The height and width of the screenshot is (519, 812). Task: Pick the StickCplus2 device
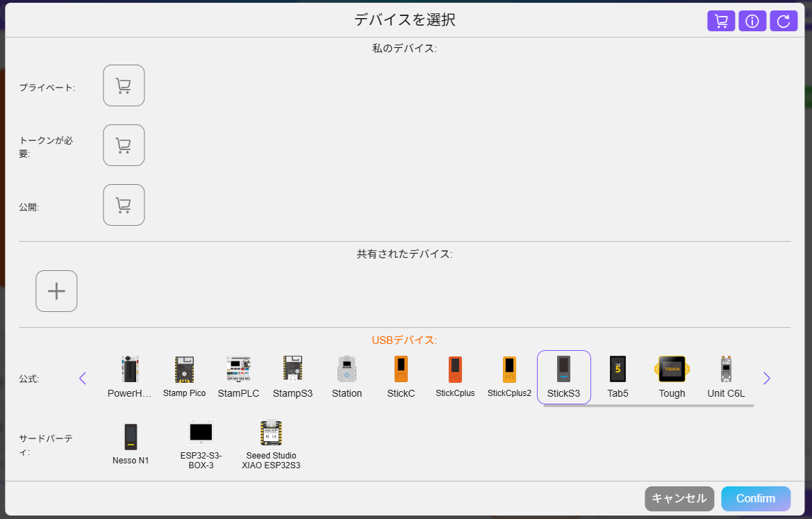tap(509, 377)
